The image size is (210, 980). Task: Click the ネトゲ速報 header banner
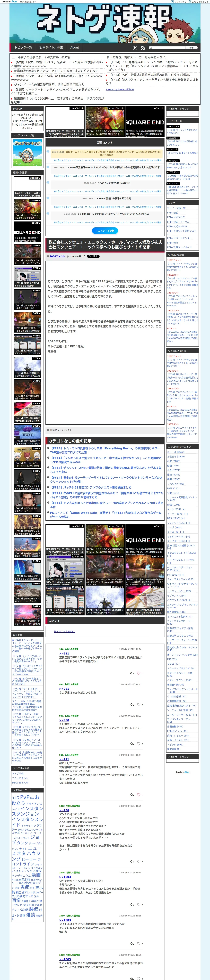[105, 23]
